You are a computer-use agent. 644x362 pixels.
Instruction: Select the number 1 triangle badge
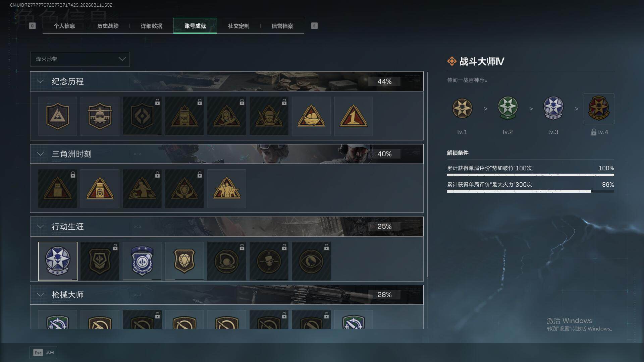[x=353, y=116]
